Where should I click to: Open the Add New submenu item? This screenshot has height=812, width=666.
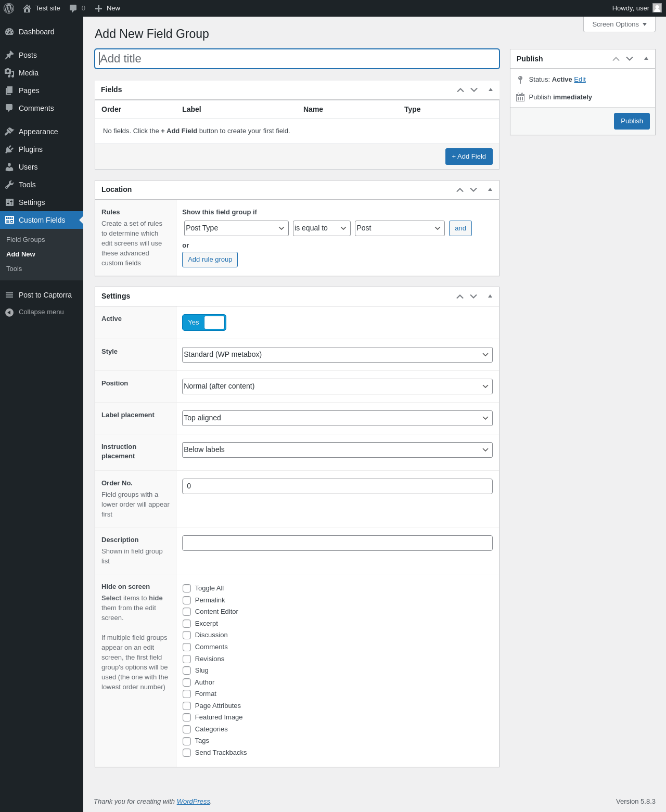pos(21,254)
